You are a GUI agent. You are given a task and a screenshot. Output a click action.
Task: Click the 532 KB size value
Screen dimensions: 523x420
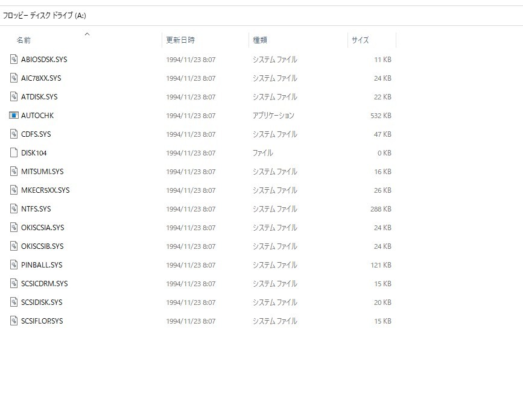(x=381, y=115)
